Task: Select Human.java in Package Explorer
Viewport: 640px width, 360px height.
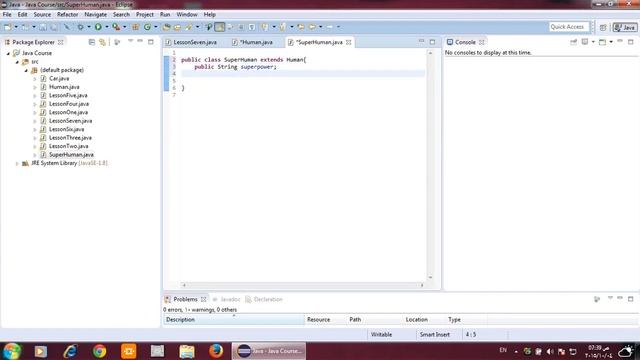Action: pos(64,87)
